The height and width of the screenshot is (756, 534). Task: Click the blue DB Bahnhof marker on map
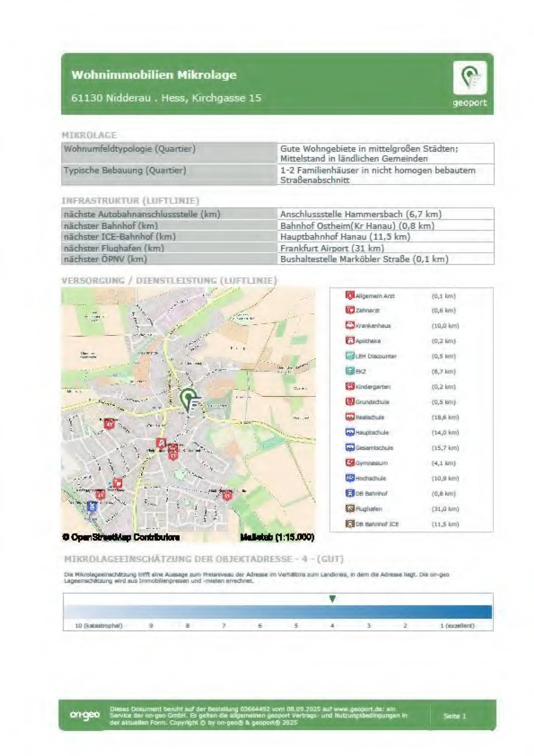pos(92,506)
